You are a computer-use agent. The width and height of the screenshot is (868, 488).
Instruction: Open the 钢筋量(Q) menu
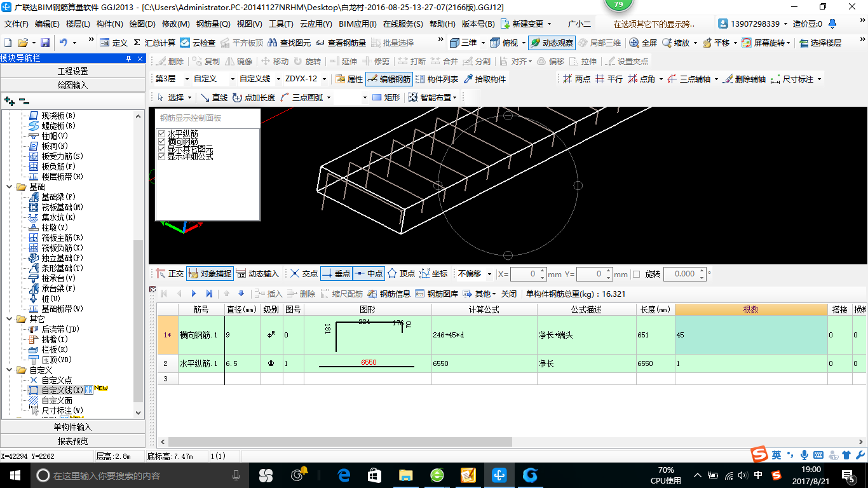click(x=213, y=24)
